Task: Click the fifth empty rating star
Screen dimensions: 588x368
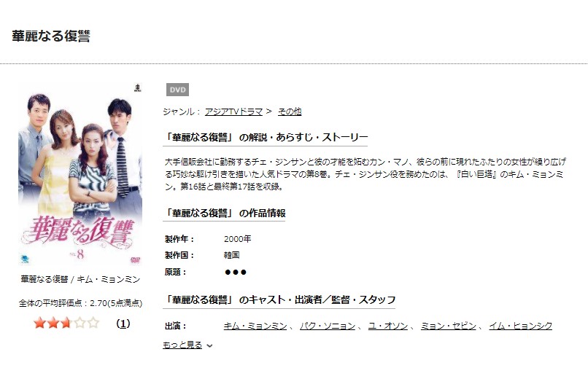Action: (x=93, y=323)
